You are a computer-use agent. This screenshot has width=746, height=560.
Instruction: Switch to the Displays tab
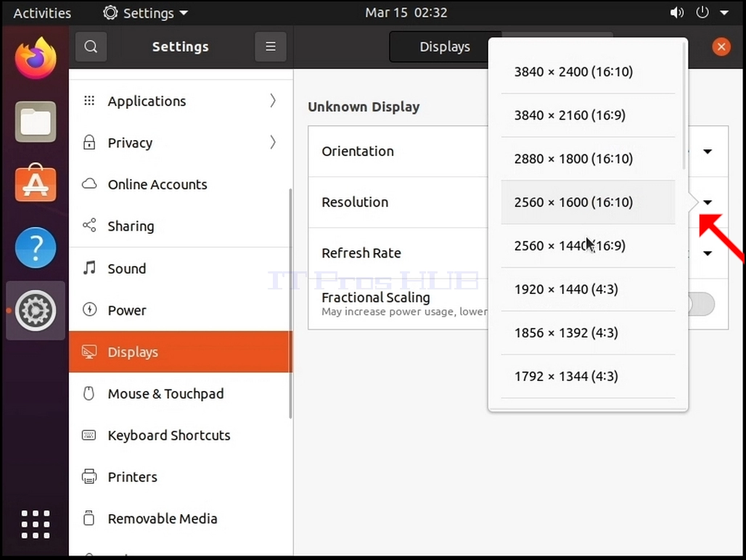[x=444, y=46]
